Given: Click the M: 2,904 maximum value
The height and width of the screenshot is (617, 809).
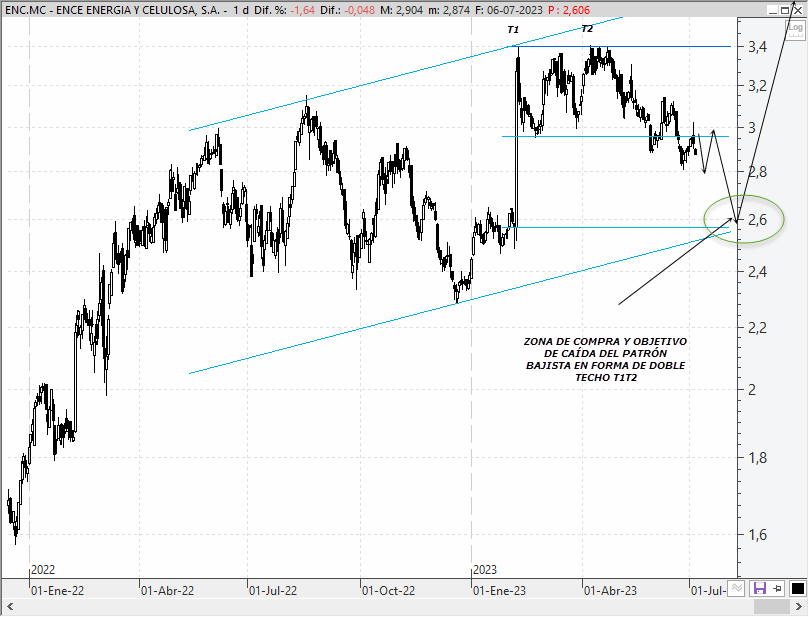Looking at the screenshot, I should pyautogui.click(x=401, y=10).
